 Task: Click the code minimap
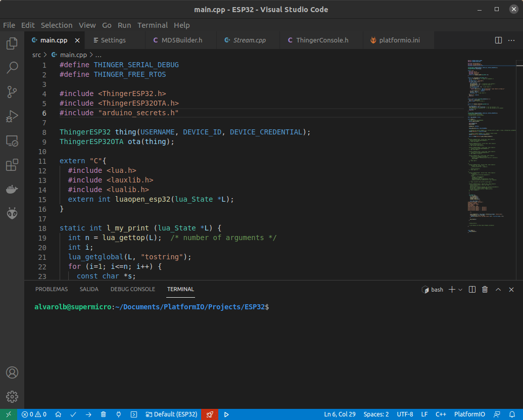(x=491, y=147)
